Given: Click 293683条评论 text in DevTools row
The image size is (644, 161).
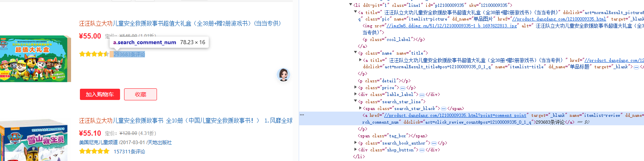Looking at the screenshot, I should pos(550,122).
